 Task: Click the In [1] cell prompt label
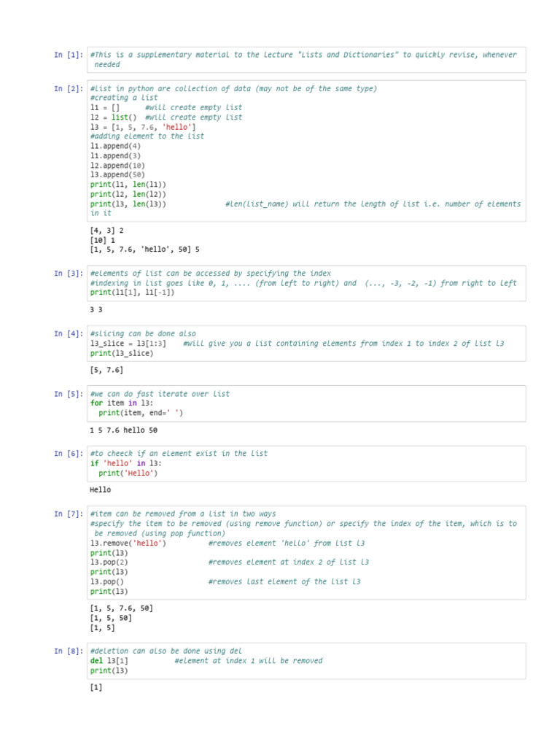click(x=69, y=55)
